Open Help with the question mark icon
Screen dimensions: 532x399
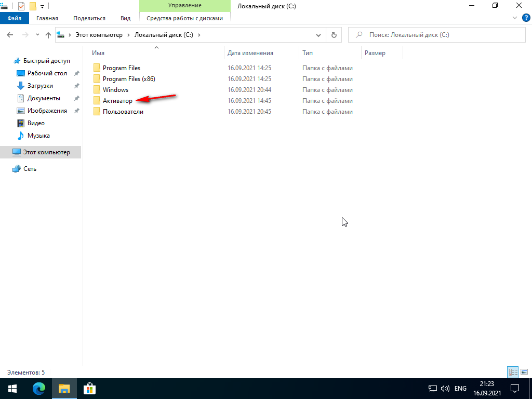point(526,18)
